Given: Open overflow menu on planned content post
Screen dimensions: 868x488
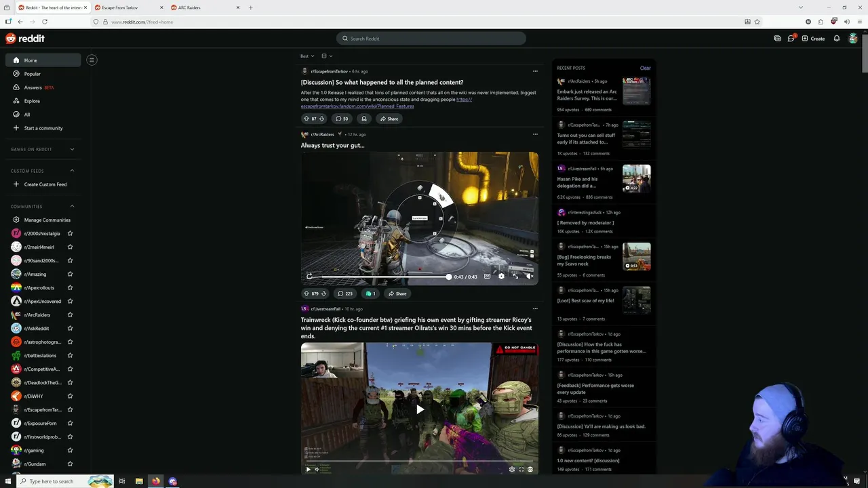Looking at the screenshot, I should [535, 71].
